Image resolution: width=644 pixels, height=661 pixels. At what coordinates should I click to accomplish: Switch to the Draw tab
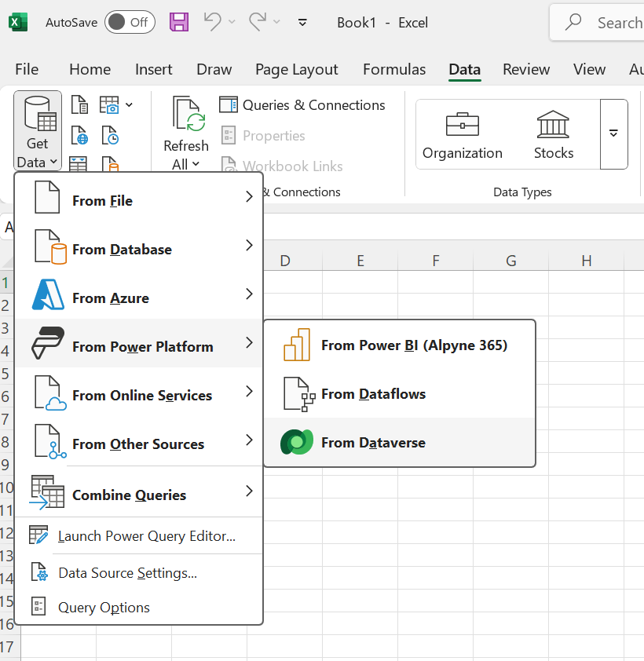(214, 69)
